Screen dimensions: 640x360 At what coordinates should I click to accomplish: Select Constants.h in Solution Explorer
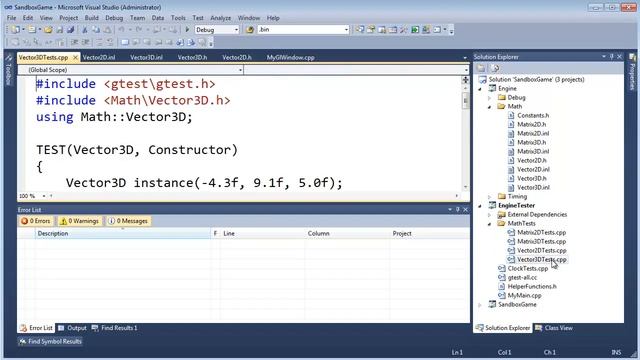point(533,116)
